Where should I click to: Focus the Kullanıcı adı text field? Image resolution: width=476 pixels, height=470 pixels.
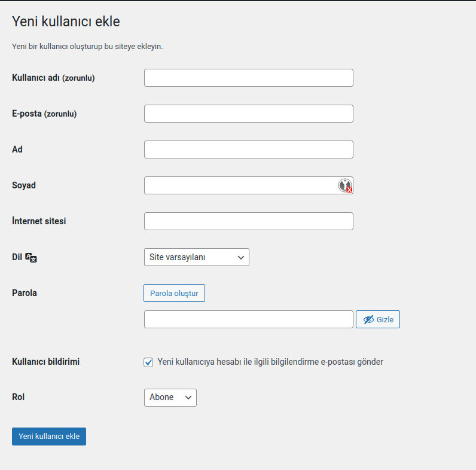tap(248, 78)
